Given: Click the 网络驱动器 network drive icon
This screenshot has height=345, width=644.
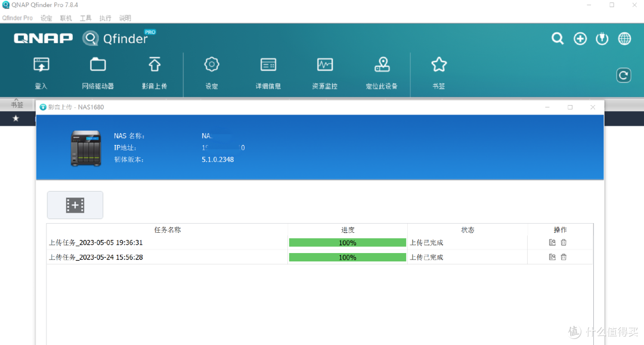Looking at the screenshot, I should pos(98,65).
